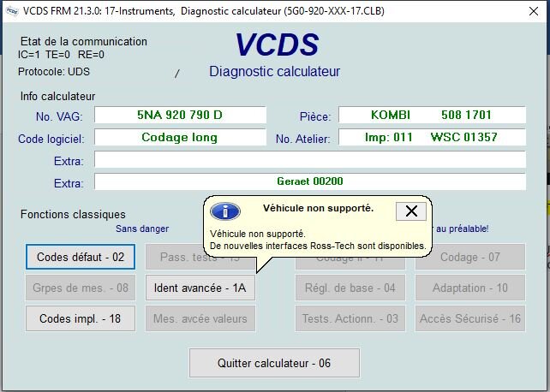Click the Sans danger text

(x=142, y=229)
